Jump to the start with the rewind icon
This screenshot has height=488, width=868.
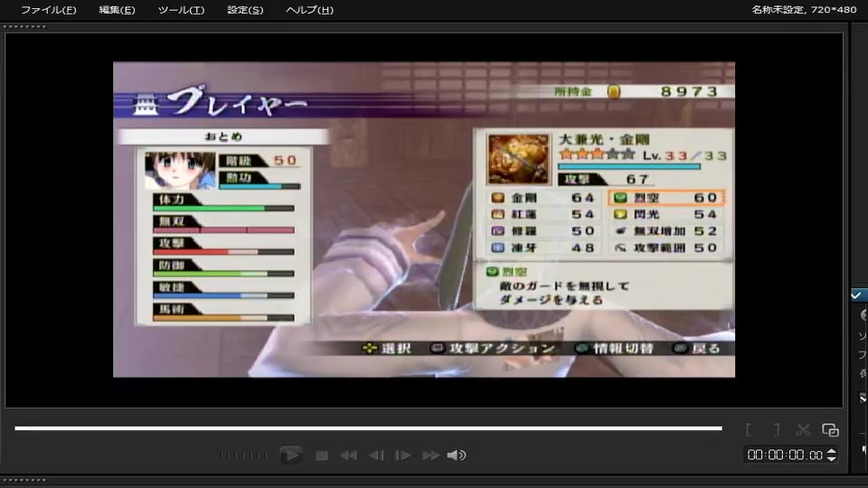coord(348,455)
